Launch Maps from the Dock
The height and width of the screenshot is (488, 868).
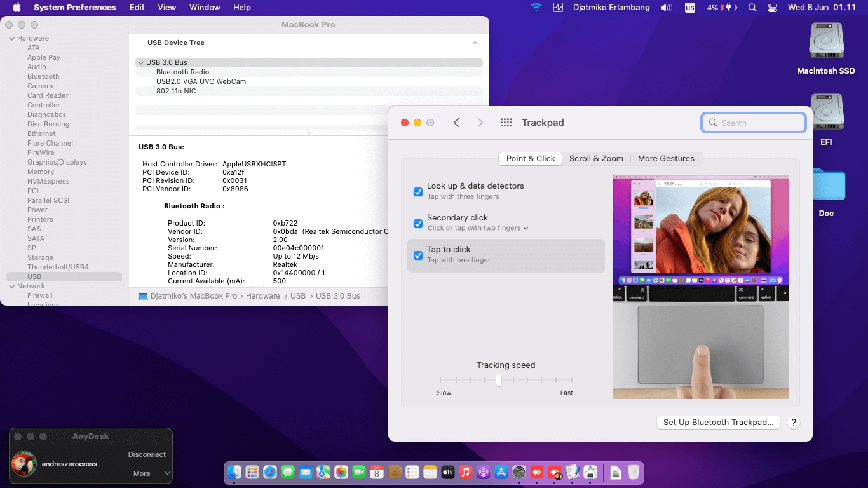click(x=323, y=472)
